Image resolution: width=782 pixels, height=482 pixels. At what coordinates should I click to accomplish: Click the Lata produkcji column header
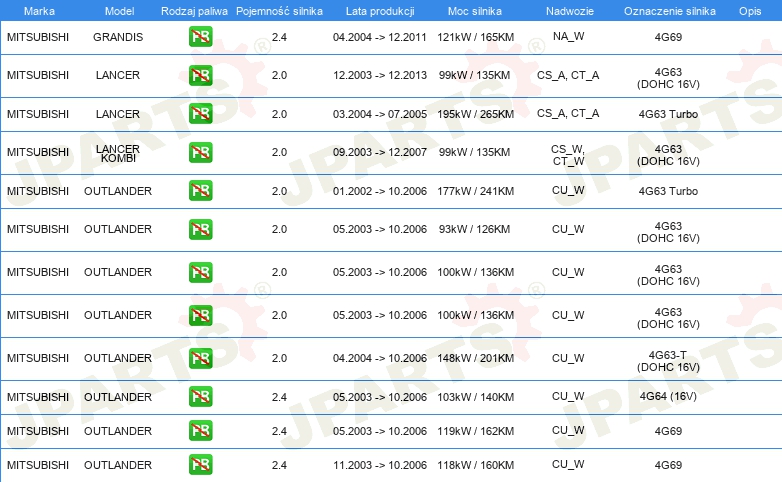click(380, 11)
